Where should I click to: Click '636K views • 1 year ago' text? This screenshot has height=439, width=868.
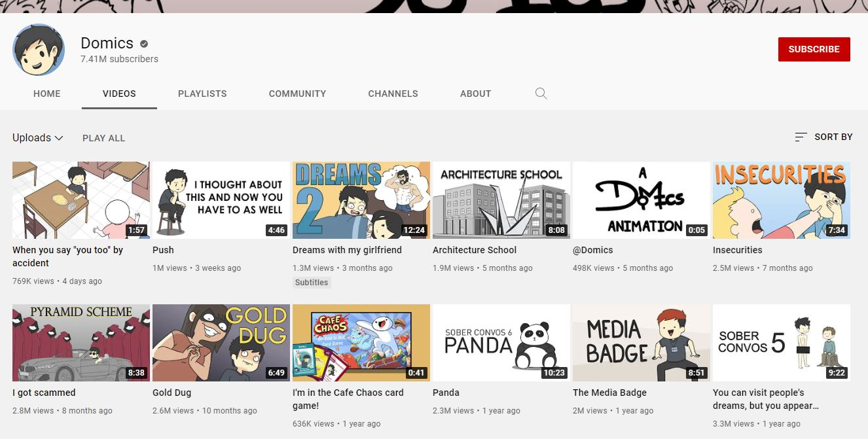coord(336,424)
